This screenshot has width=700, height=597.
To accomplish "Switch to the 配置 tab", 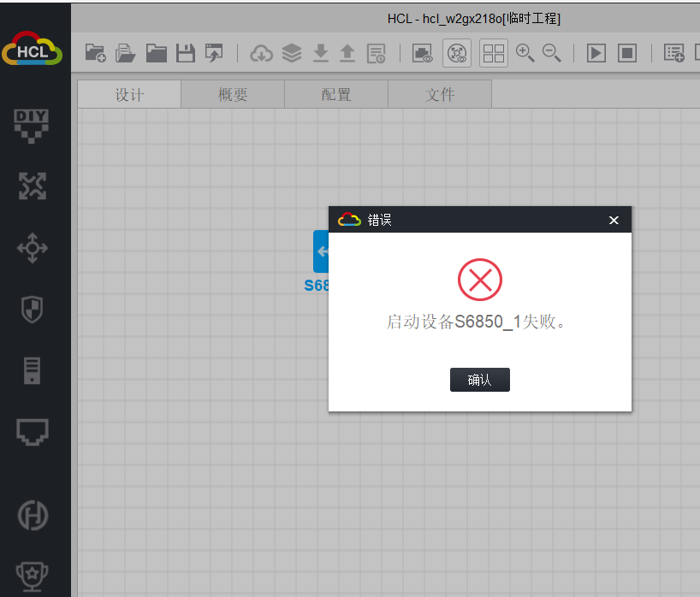I will (x=336, y=94).
